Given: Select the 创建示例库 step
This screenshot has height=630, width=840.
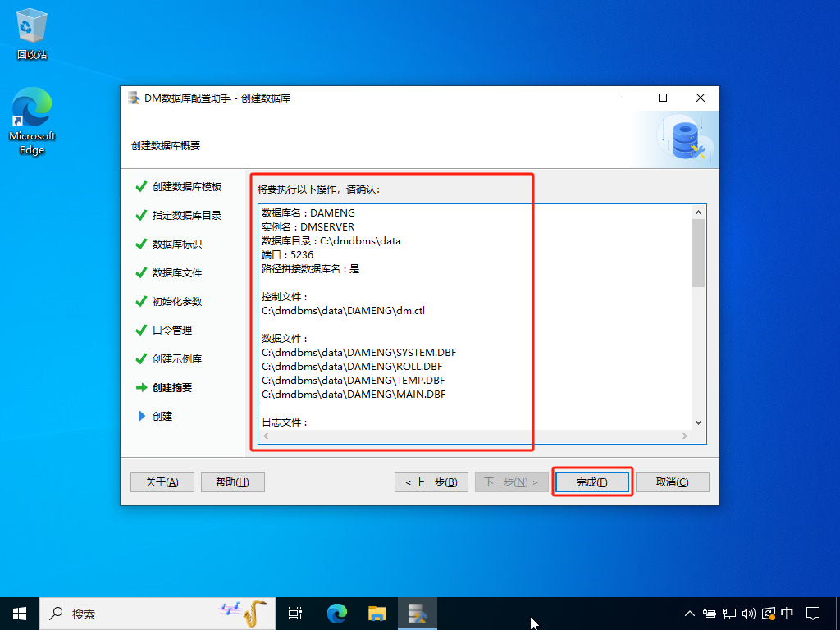Looking at the screenshot, I should click(x=177, y=359).
